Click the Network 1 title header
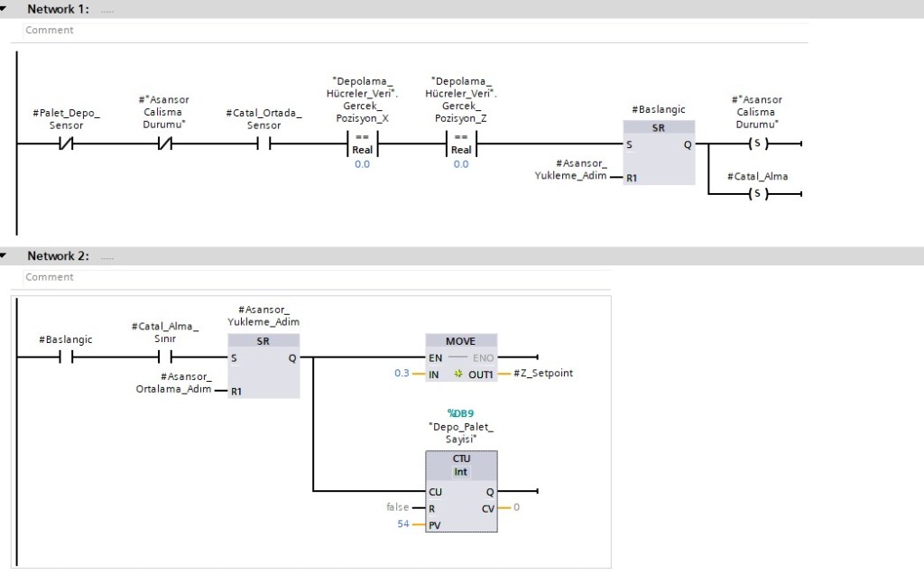The image size is (924, 574). 58,9
